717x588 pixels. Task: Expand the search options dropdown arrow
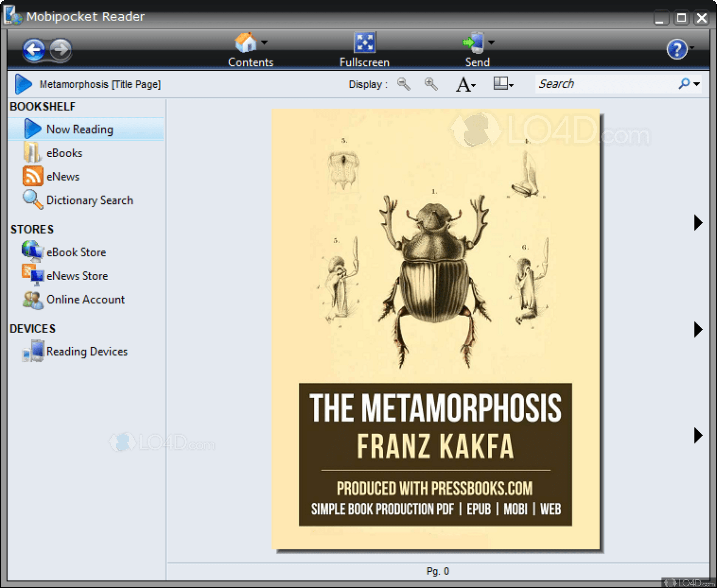(697, 84)
